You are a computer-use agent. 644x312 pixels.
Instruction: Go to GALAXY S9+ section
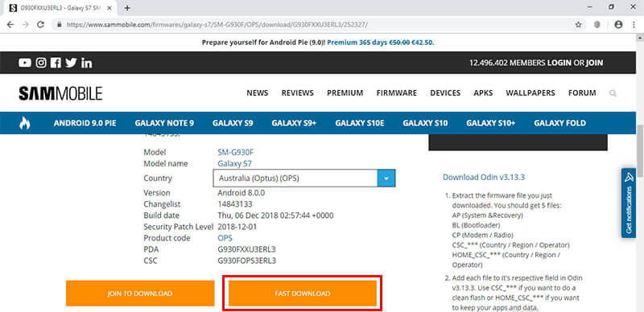(294, 123)
